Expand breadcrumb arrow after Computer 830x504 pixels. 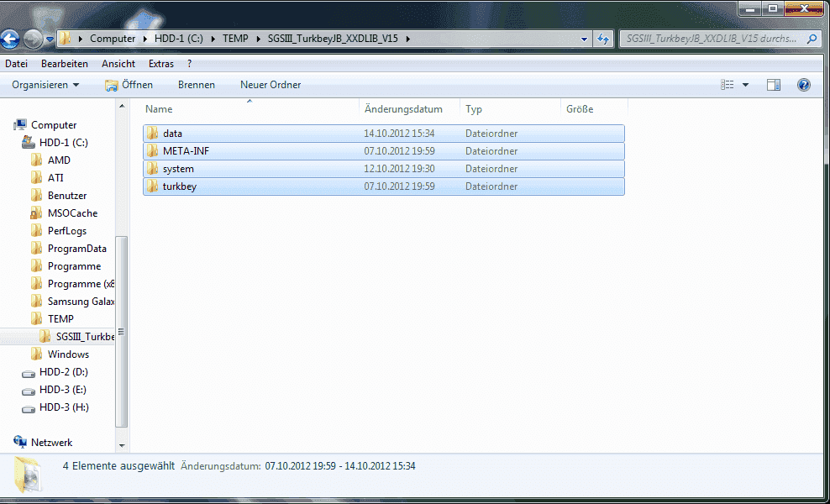click(x=145, y=39)
